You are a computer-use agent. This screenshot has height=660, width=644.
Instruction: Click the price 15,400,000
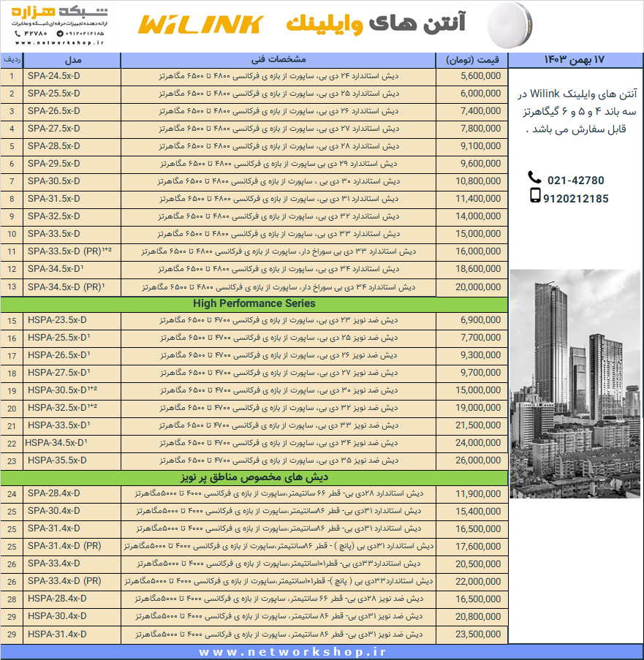(x=478, y=512)
